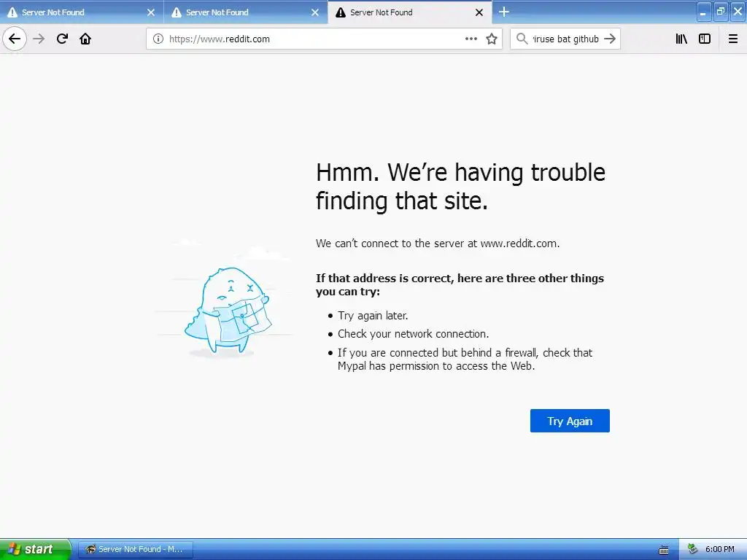Select Server Not Found taskbar button

tap(135, 549)
